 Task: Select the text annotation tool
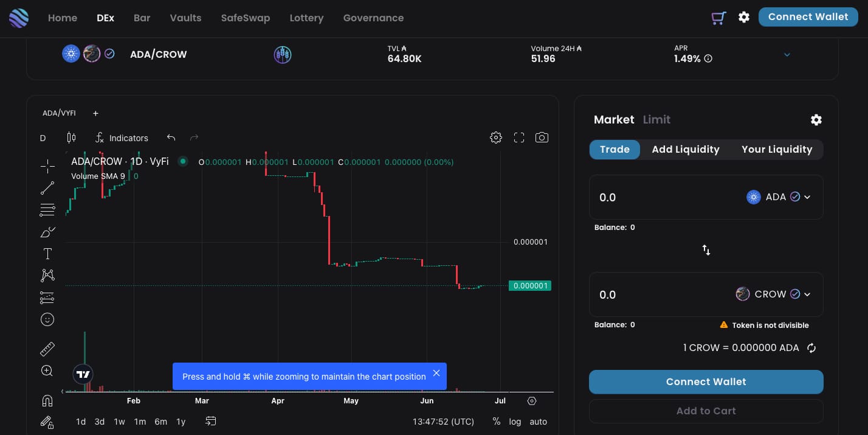coord(47,254)
